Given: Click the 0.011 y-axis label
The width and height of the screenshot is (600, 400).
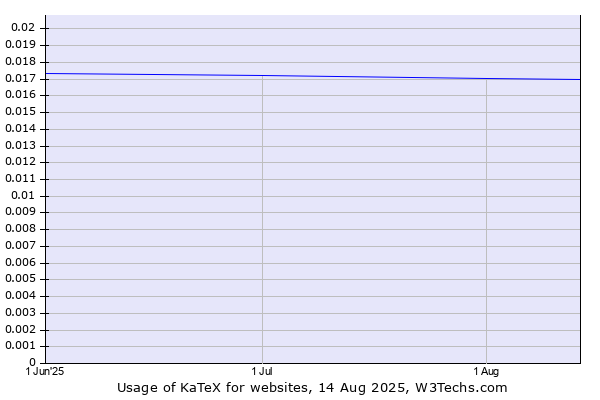Looking at the screenshot, I should 20,178.
